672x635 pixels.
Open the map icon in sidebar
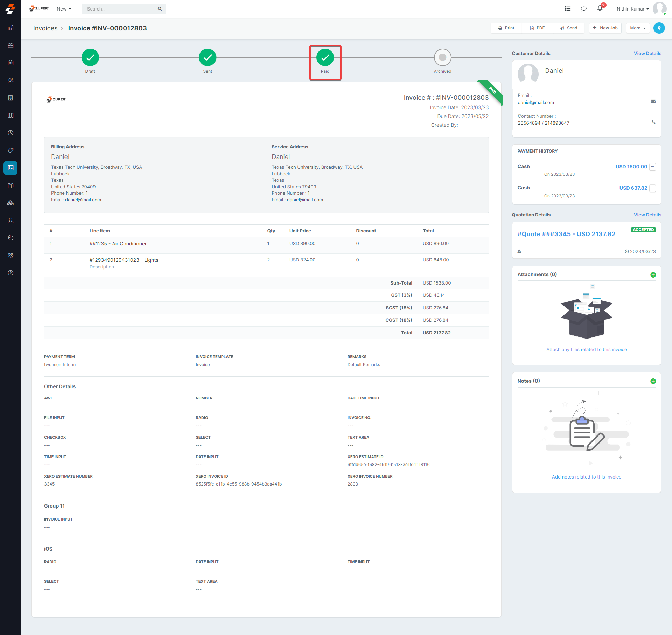click(10, 116)
